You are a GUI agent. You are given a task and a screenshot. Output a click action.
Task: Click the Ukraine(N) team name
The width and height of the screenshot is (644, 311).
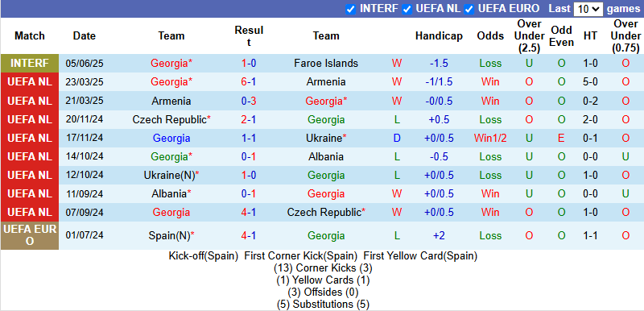pyautogui.click(x=171, y=175)
